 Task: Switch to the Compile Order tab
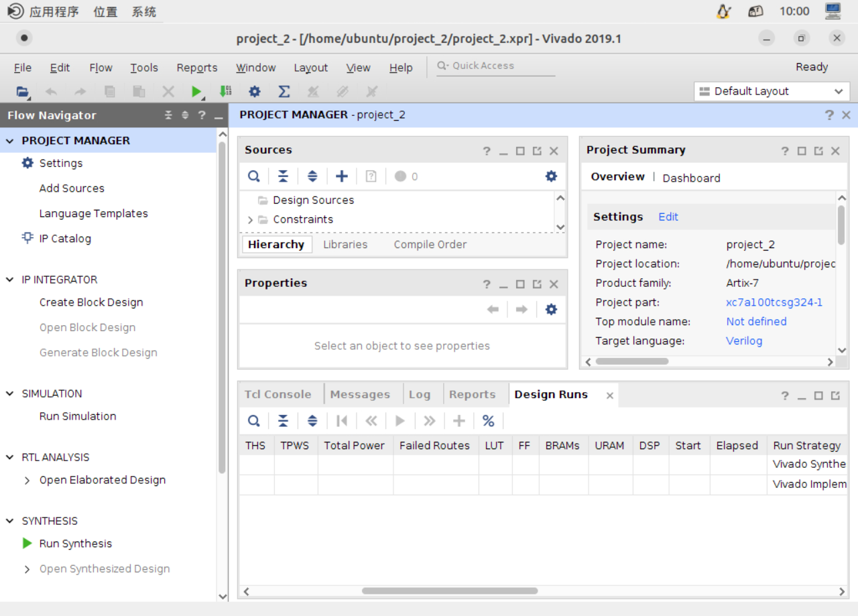(430, 245)
